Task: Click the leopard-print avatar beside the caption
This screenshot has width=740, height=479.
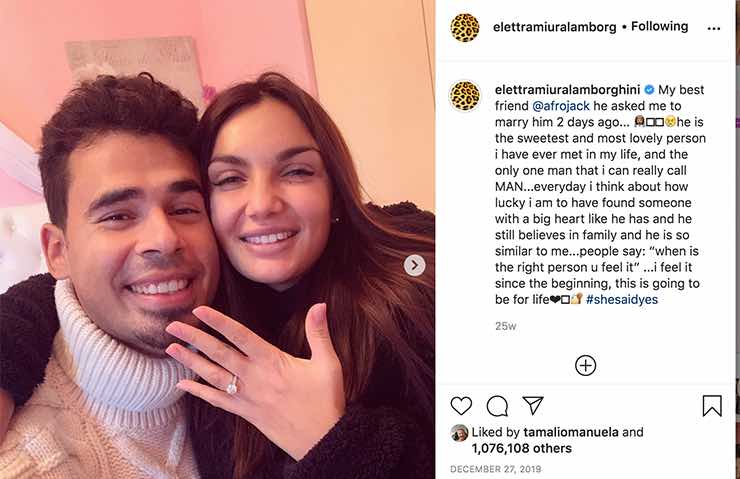Action: point(465,96)
